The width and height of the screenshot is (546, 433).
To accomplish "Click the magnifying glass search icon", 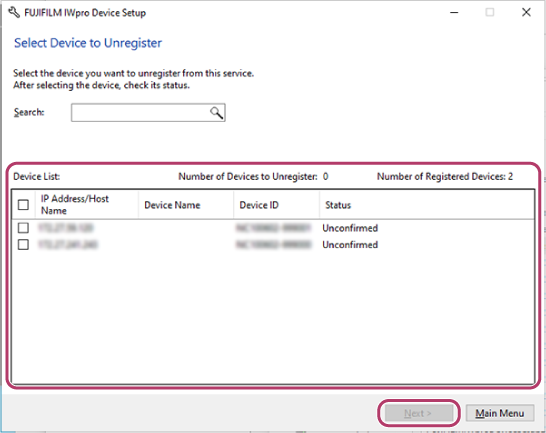I will click(216, 113).
